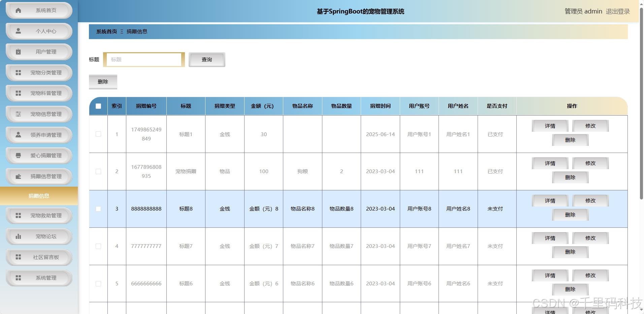Check the checkbox for row 宠物捐赠
This screenshot has width=644, height=314.
[x=98, y=171]
